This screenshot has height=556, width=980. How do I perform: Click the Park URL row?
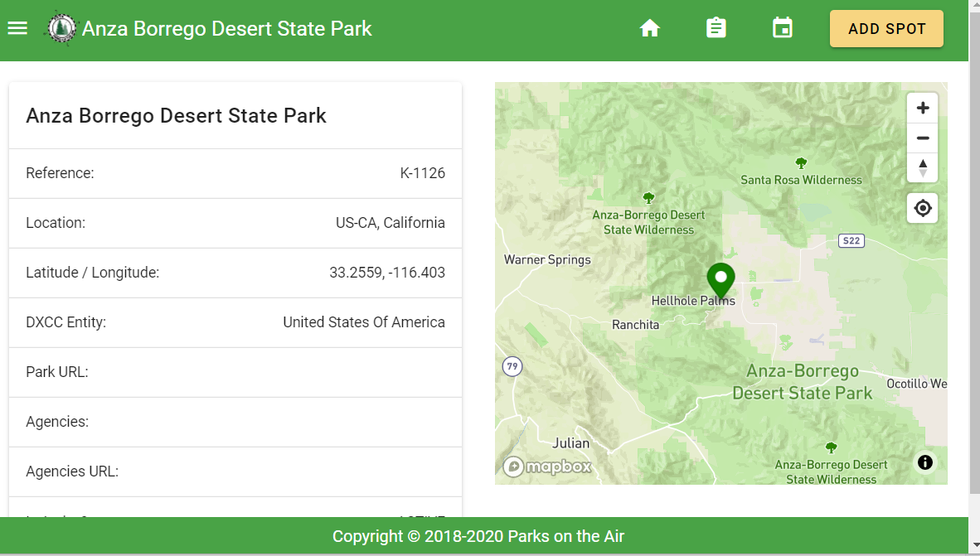235,372
